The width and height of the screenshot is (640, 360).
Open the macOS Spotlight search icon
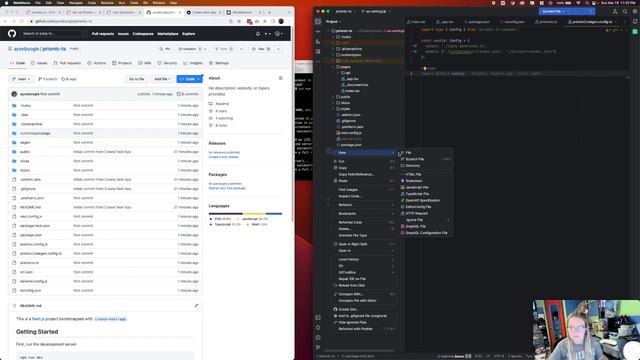click(587, 3)
